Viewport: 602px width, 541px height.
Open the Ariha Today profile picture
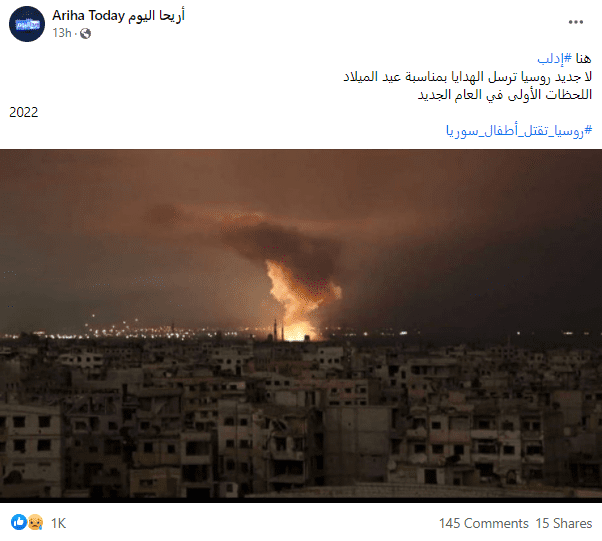point(27,24)
